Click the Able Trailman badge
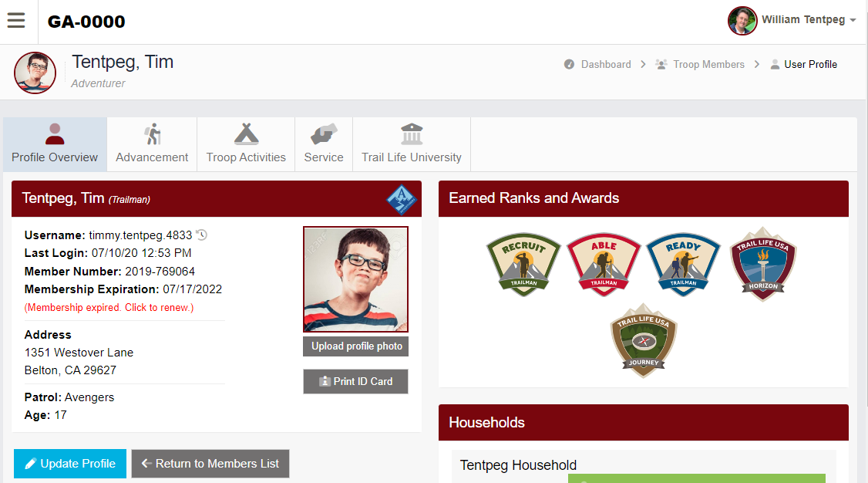 click(x=604, y=264)
